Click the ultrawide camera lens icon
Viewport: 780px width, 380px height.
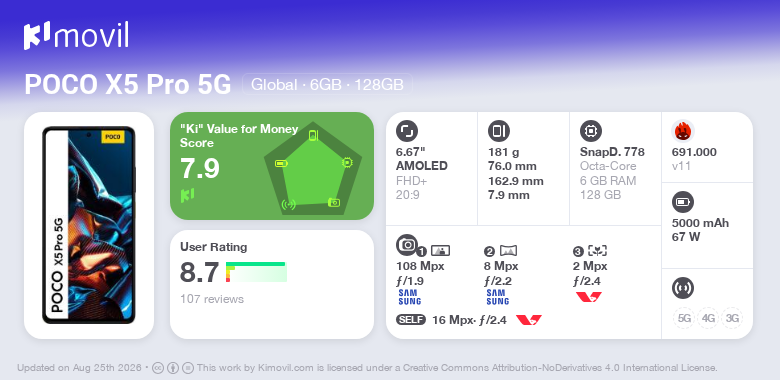pos(508,251)
